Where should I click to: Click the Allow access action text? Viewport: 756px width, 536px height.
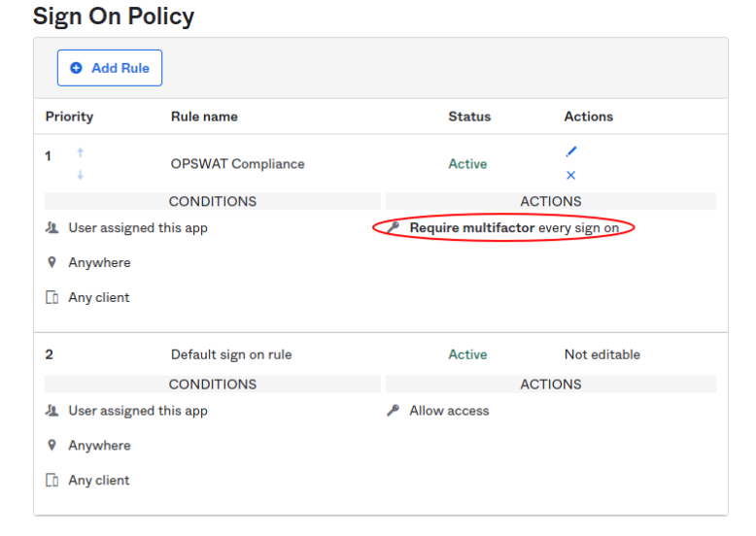449,411
